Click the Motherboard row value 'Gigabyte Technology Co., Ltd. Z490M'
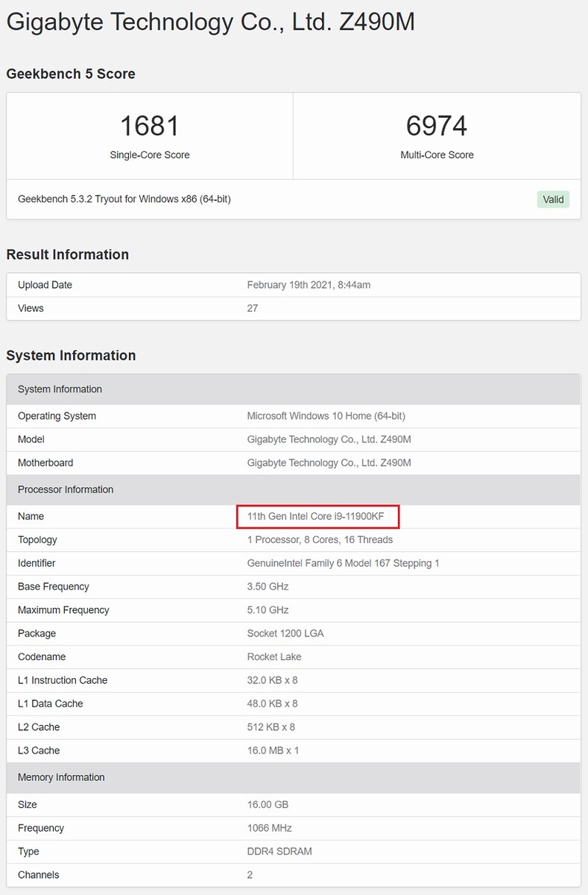The image size is (588, 895). coord(329,462)
